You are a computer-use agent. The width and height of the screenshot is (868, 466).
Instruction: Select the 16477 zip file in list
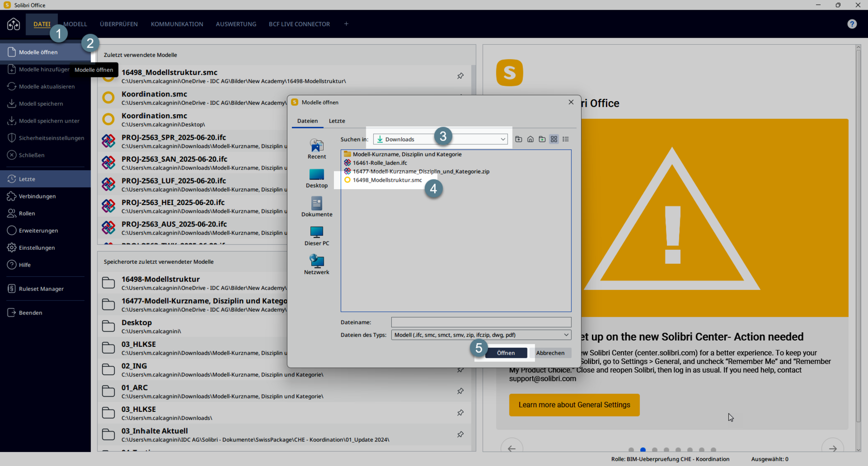[417, 171]
